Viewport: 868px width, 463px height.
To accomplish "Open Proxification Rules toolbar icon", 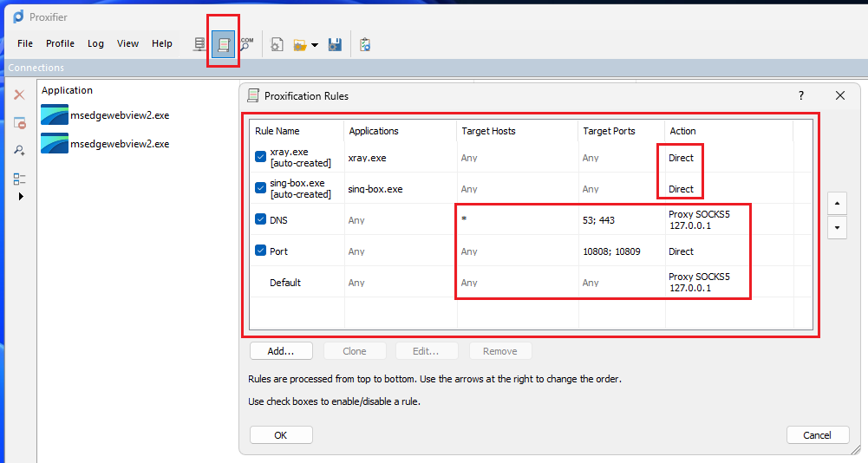I will point(224,44).
